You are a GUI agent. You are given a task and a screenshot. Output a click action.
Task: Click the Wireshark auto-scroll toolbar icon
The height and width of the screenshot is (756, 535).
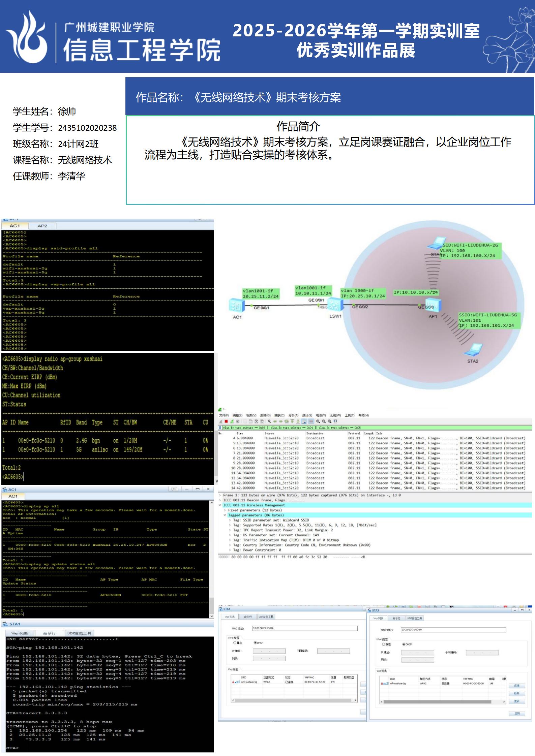coord(304,421)
